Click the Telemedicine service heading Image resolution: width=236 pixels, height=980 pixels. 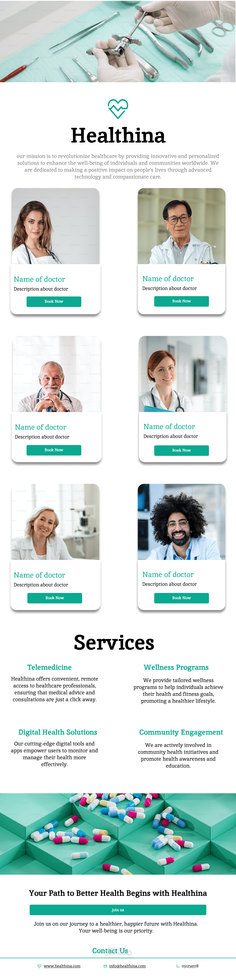coord(49,667)
